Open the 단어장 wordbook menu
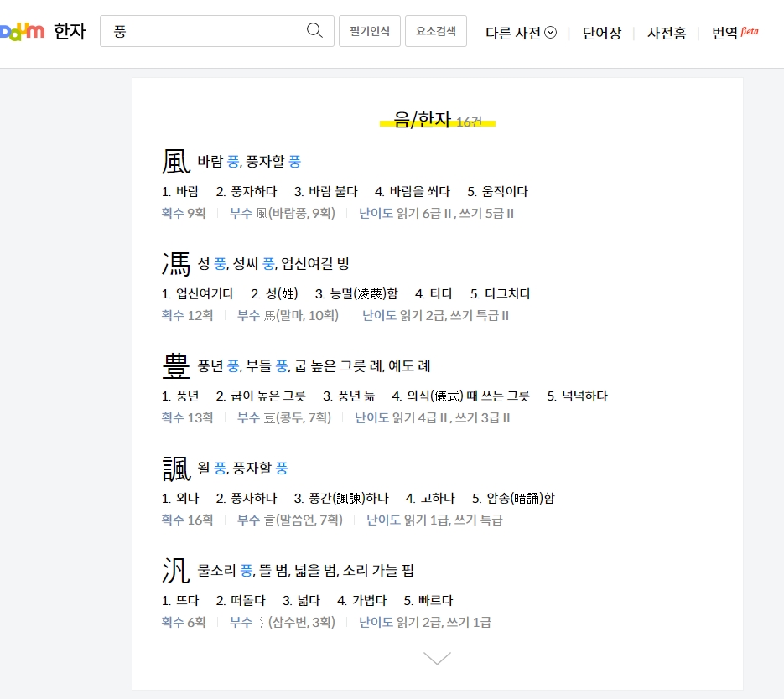Viewport: 784px width, 699px height. click(601, 31)
